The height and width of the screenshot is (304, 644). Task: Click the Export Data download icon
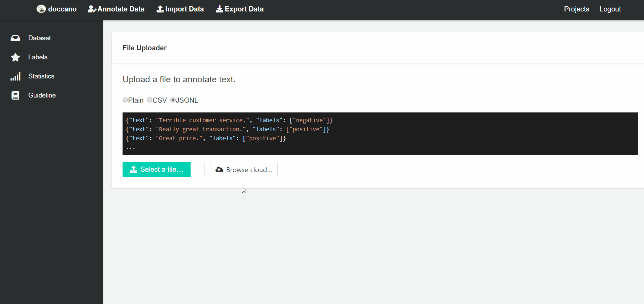click(x=219, y=9)
